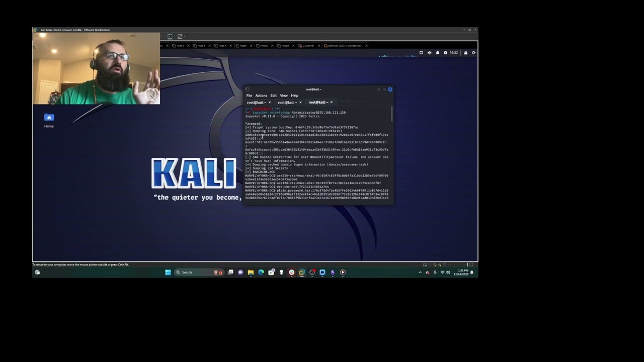Open File Explorer on Windows taskbar
The height and width of the screenshot is (362, 644).
tap(251, 272)
